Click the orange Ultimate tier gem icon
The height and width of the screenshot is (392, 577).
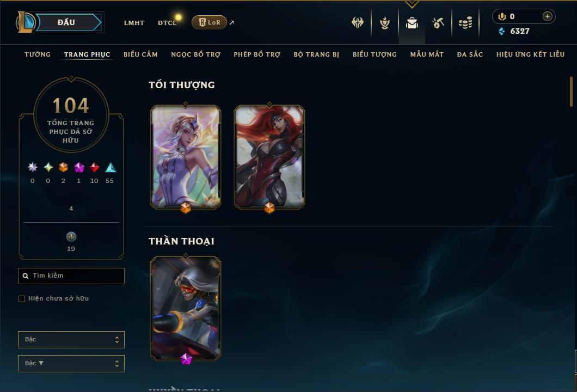pyautogui.click(x=63, y=168)
